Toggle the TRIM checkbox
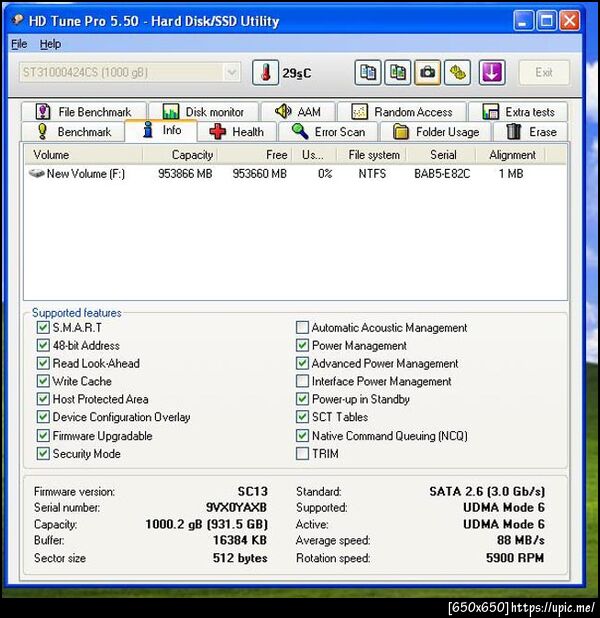Viewport: 600px width, 618px height. coord(302,453)
